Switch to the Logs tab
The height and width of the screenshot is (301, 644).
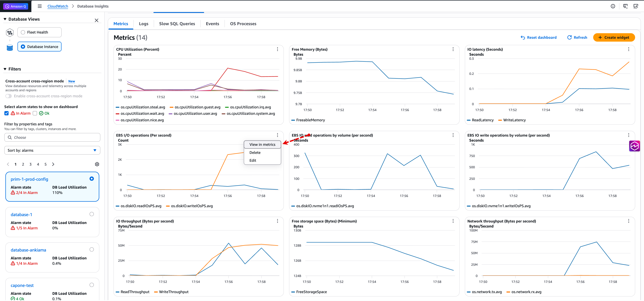(x=144, y=24)
